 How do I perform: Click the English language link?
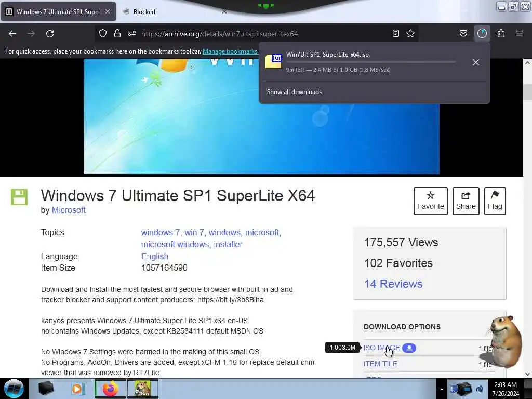point(155,257)
